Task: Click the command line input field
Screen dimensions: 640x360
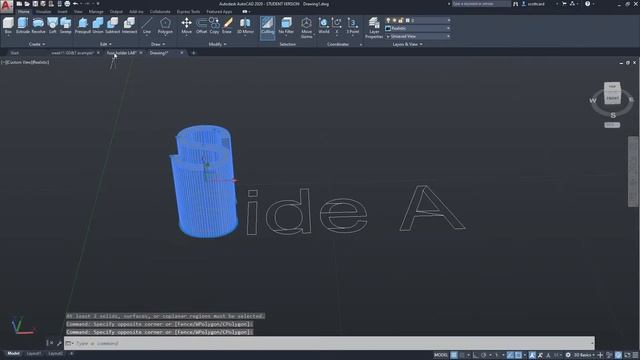Action: [x=329, y=343]
